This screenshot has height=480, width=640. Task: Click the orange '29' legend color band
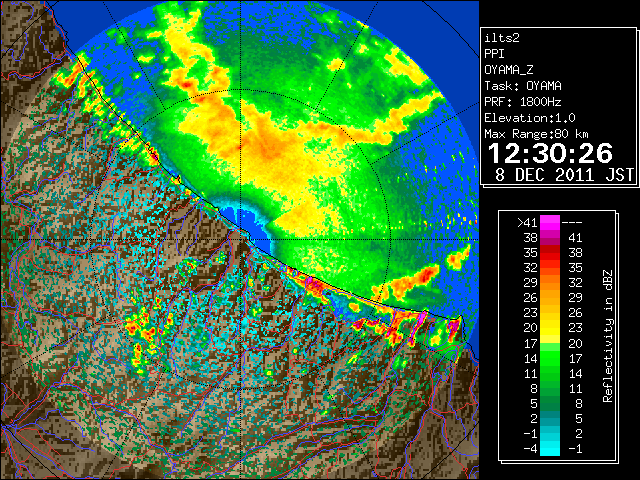pyautogui.click(x=550, y=283)
